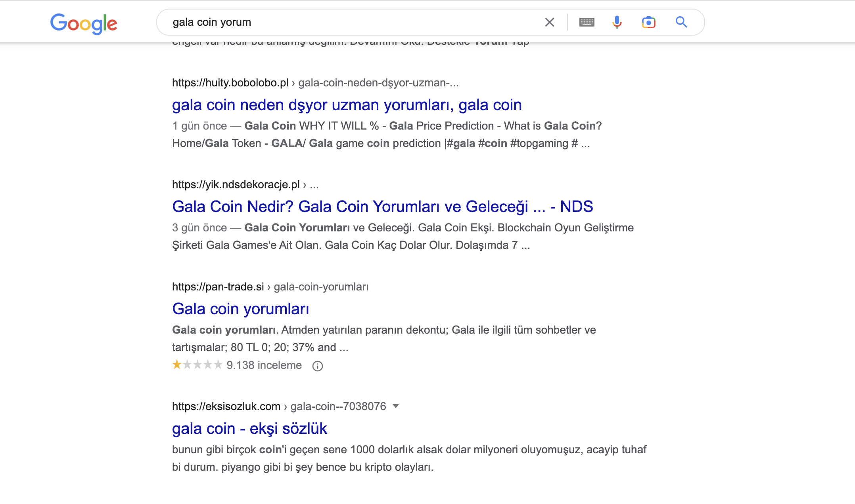
Task: Click the pan-trade.si URL breadcrumb
Action: pos(270,287)
